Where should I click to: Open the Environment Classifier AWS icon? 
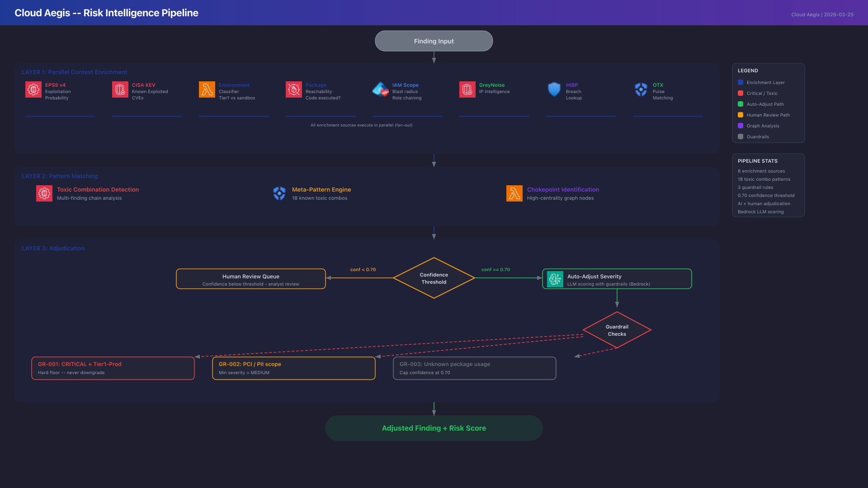point(207,89)
